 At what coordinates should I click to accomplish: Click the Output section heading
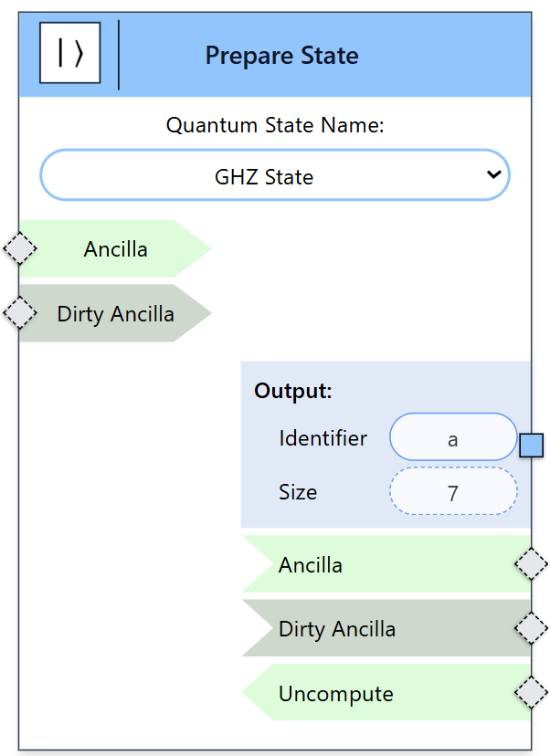tap(293, 391)
